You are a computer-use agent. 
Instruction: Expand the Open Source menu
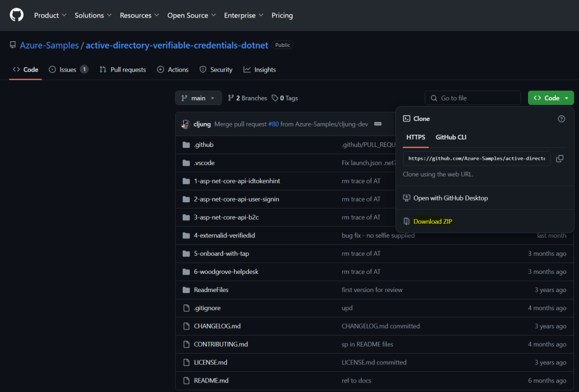pyautogui.click(x=192, y=15)
